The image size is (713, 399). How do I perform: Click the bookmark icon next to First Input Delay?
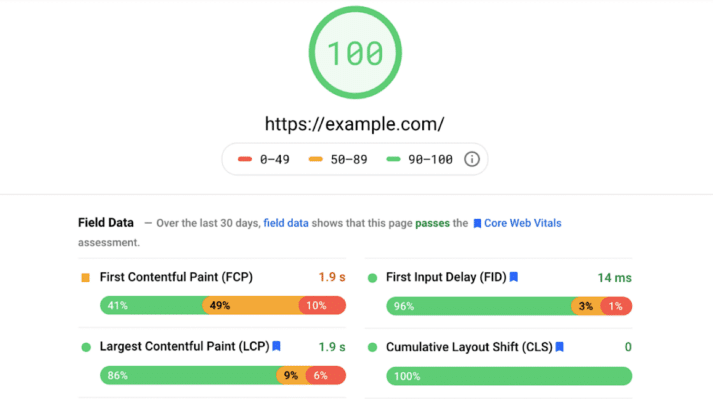[x=514, y=277]
